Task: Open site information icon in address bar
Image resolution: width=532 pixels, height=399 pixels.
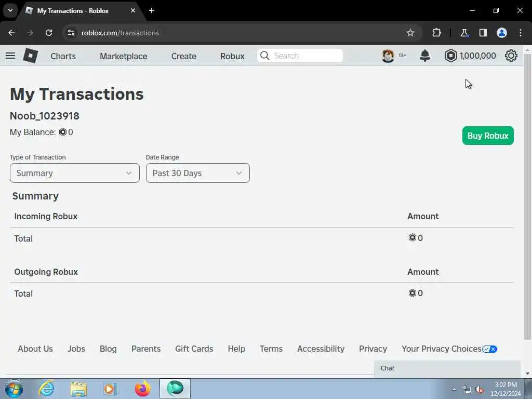Action: (71, 33)
